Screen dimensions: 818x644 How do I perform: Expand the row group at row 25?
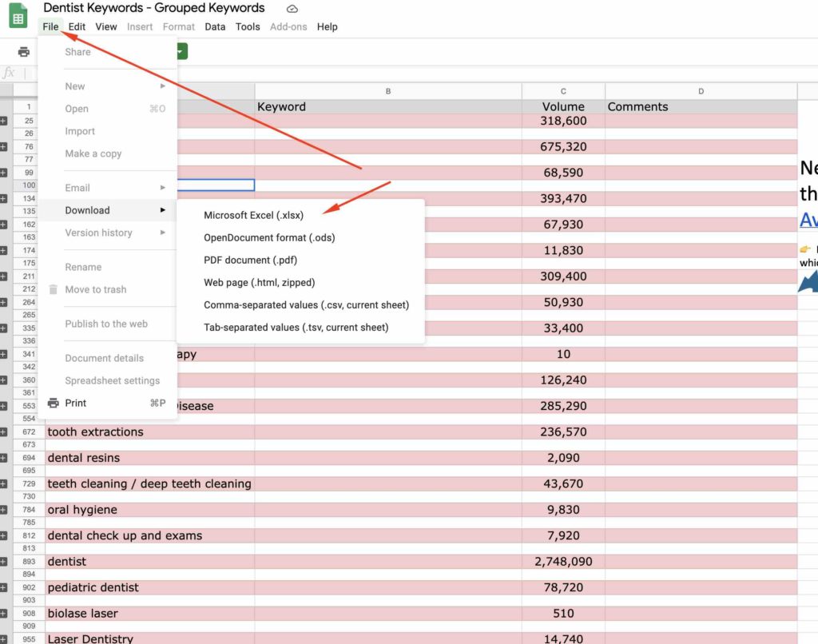[3, 121]
